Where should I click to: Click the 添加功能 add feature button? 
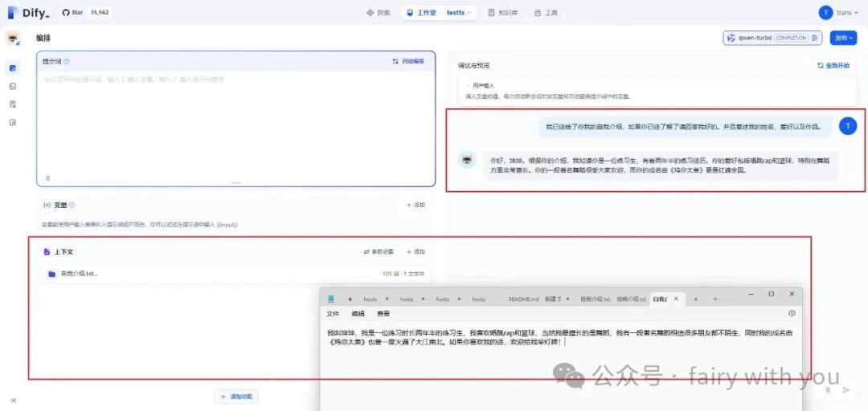(x=236, y=397)
